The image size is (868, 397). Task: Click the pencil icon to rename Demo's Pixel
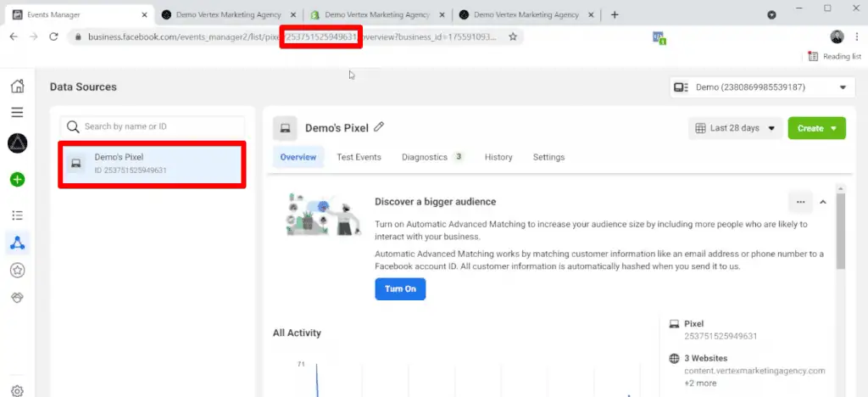[379, 126]
